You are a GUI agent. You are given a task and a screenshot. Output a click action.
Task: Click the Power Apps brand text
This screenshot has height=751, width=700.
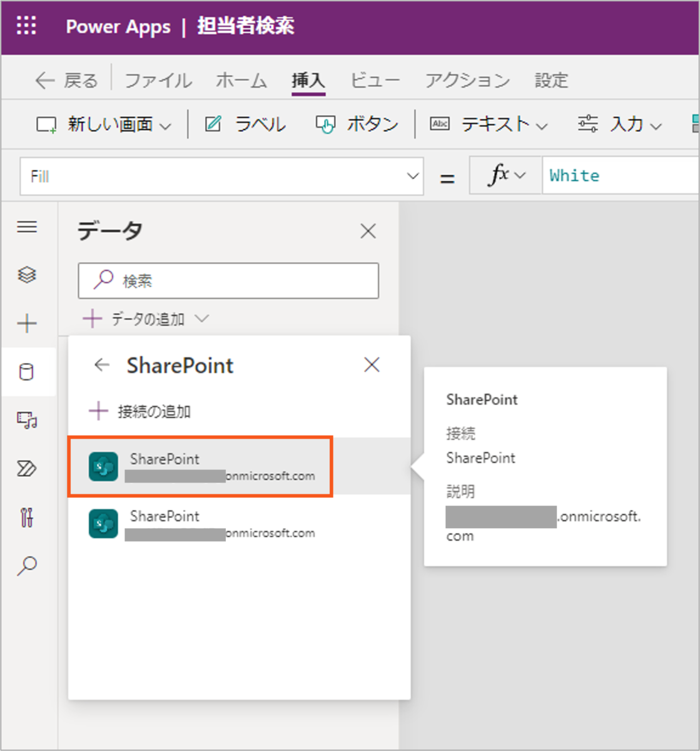(118, 27)
